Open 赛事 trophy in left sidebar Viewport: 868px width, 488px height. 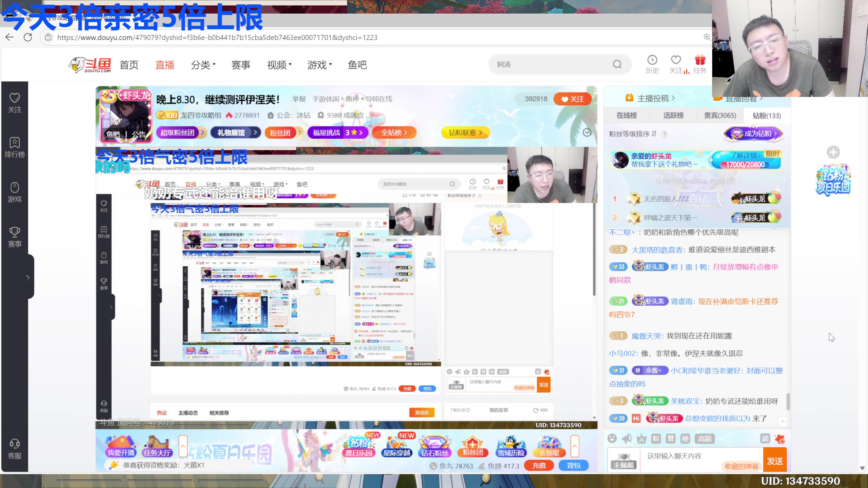coord(15,237)
